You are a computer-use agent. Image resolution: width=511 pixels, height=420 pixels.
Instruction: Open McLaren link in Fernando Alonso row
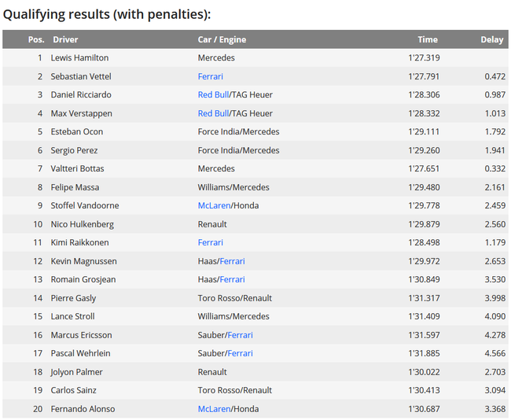(x=214, y=408)
